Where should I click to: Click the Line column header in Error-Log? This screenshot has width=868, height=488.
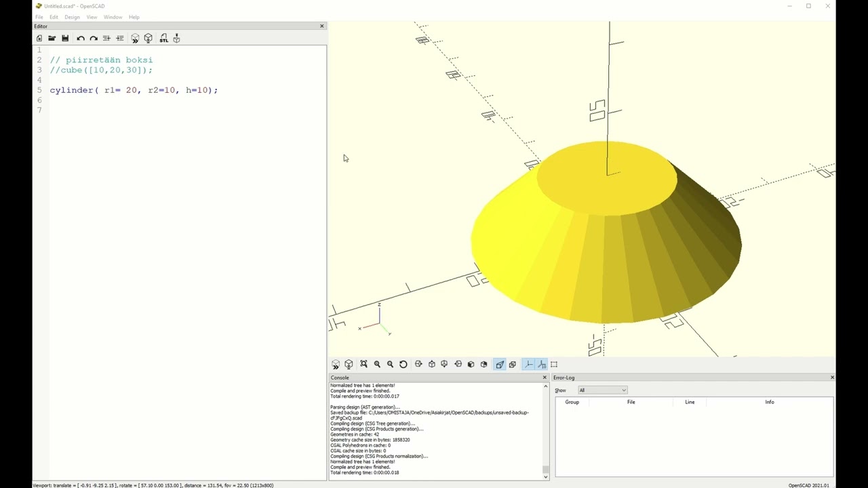(x=690, y=402)
